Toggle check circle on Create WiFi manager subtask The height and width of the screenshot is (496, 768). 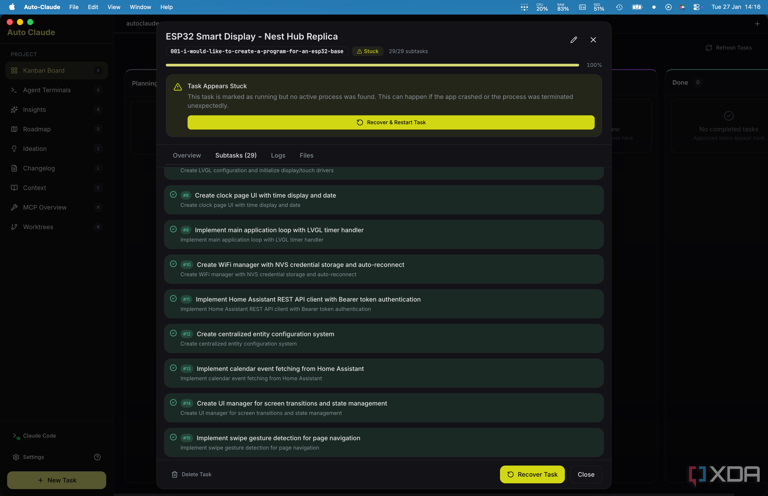[x=173, y=264]
